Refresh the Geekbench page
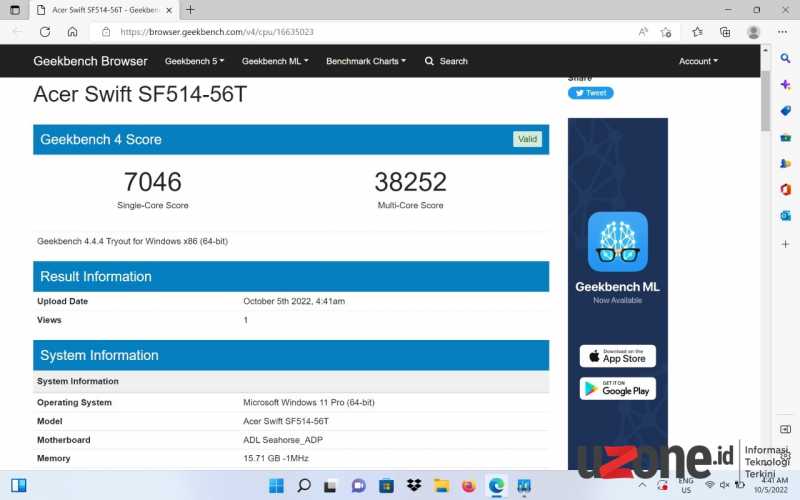The image size is (800, 500). [x=45, y=32]
